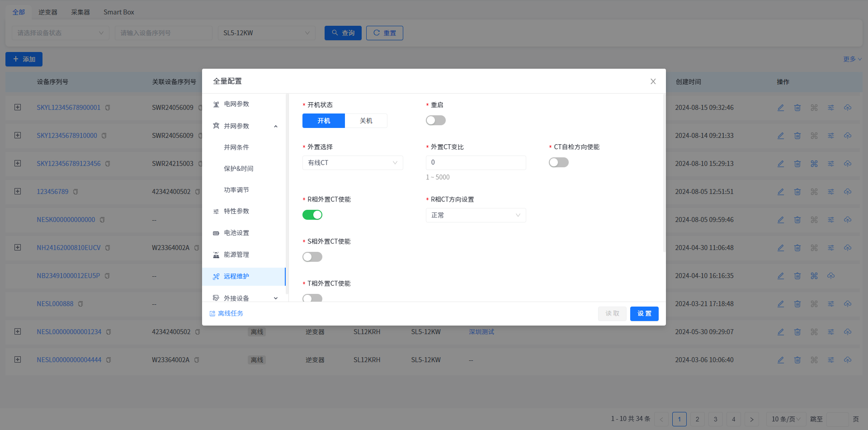Disable the R相外置CT使能 switch
The width and height of the screenshot is (868, 430).
point(312,215)
